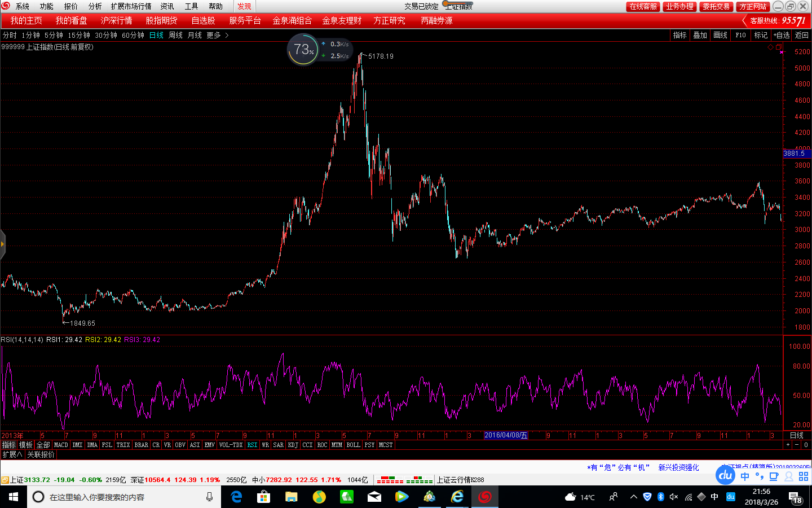
Task: Open Mail app on taskbar
Action: tap(374, 497)
